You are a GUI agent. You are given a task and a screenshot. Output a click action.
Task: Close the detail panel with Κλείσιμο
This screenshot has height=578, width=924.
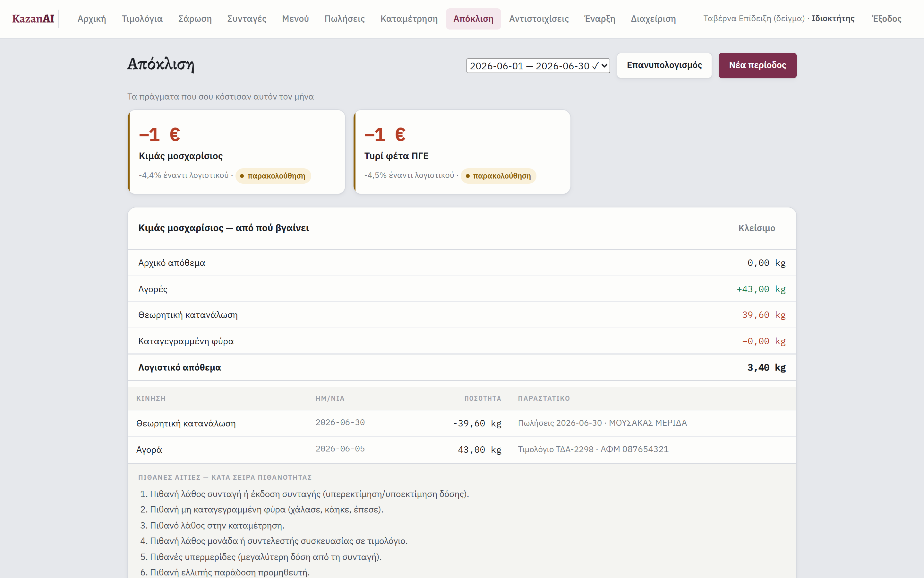coord(757,228)
